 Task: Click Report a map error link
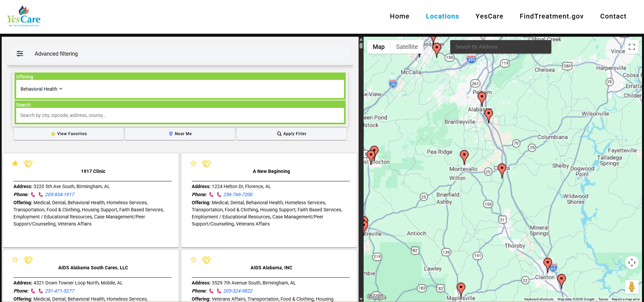(626, 299)
